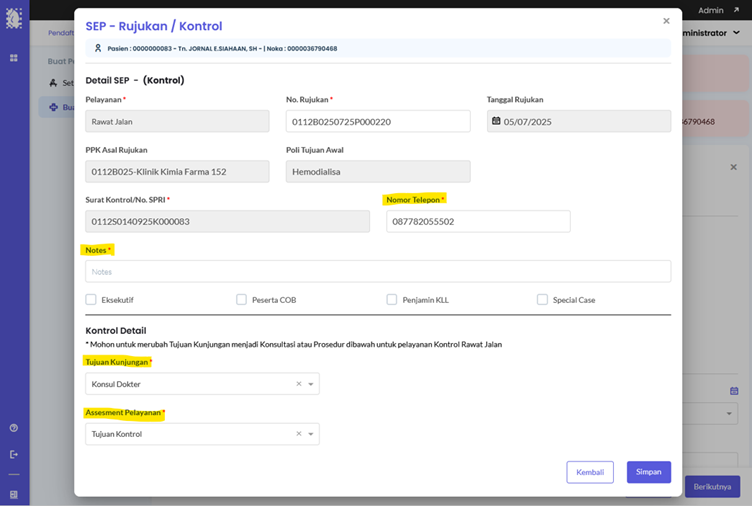This screenshot has width=752, height=506.
Task: Click the highlighted Tujuan Kunjungan label
Action: (x=117, y=362)
